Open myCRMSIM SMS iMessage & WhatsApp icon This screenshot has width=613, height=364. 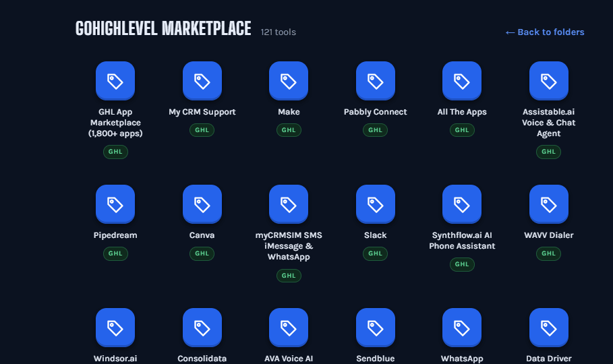click(x=289, y=204)
